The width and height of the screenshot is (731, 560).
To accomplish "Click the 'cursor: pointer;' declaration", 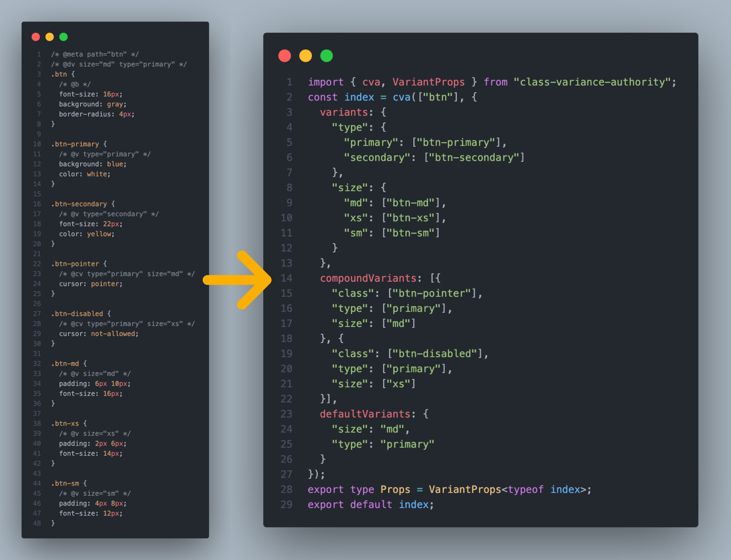I will click(x=91, y=284).
